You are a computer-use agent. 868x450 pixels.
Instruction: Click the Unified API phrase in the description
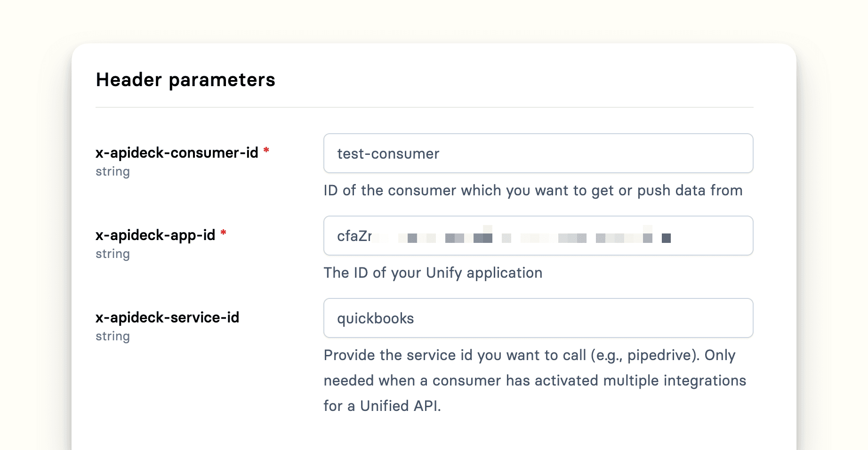pyautogui.click(x=400, y=406)
